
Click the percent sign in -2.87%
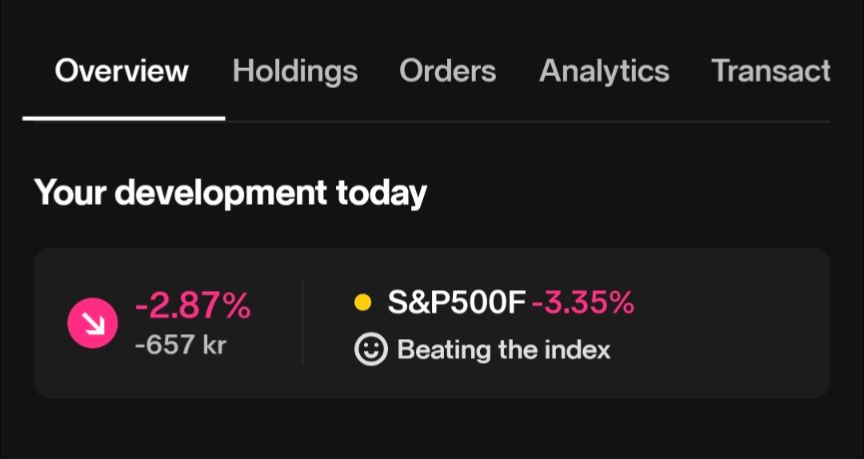point(237,306)
